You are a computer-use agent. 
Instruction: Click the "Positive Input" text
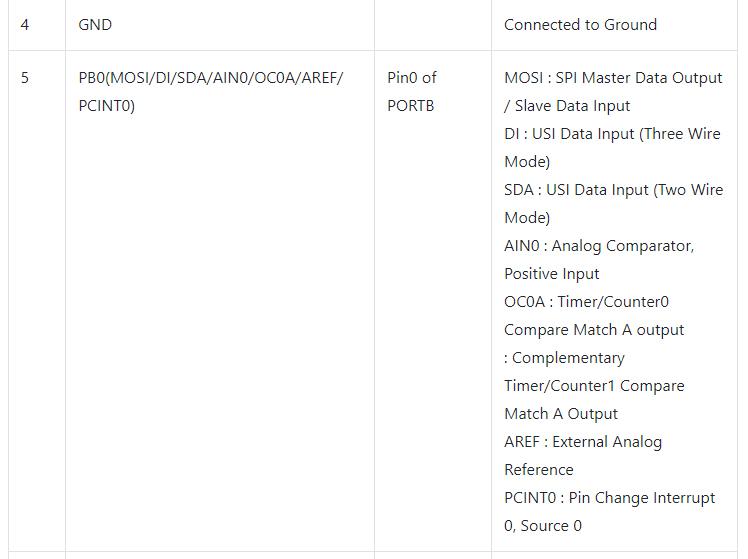click(552, 274)
